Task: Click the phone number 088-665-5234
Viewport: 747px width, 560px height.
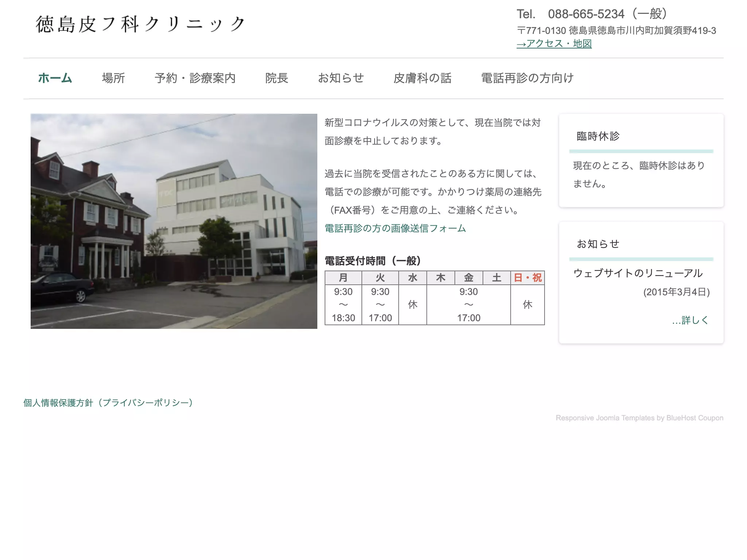Action: coord(586,14)
